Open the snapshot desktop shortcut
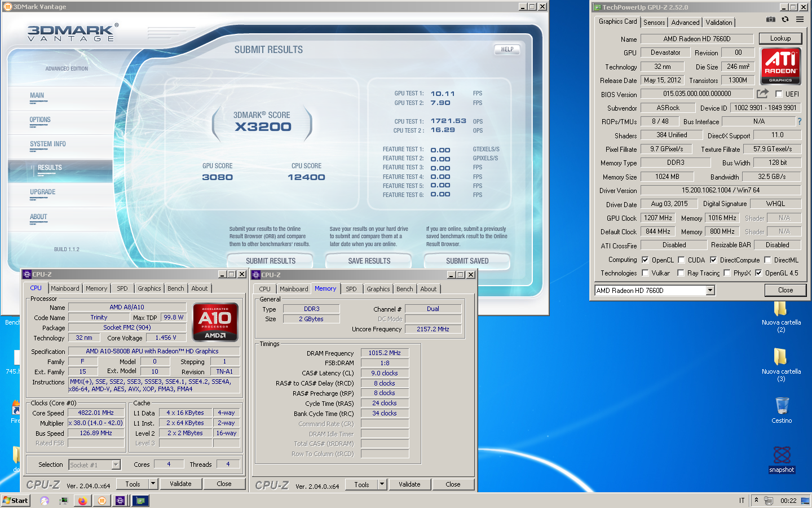This screenshot has width=812, height=508. [782, 459]
